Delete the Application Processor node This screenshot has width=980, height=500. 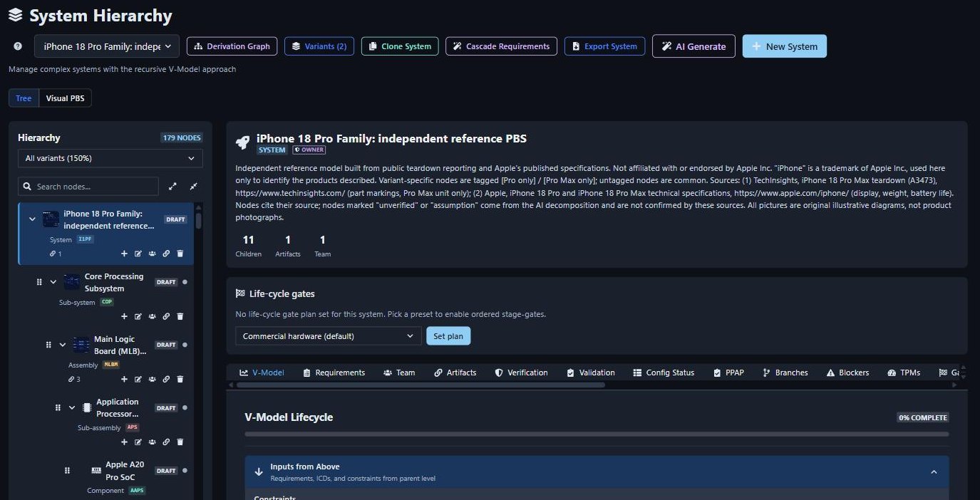pyautogui.click(x=180, y=442)
